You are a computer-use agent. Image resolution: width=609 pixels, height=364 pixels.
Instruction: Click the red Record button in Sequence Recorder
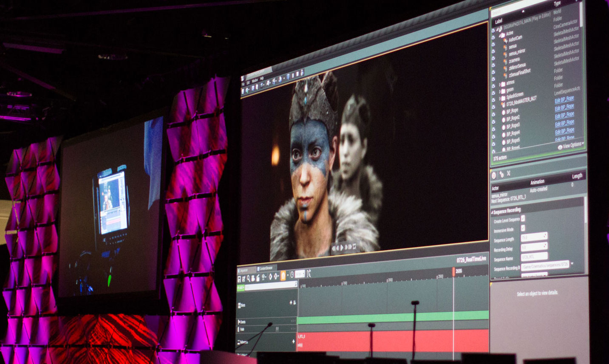[494, 175]
